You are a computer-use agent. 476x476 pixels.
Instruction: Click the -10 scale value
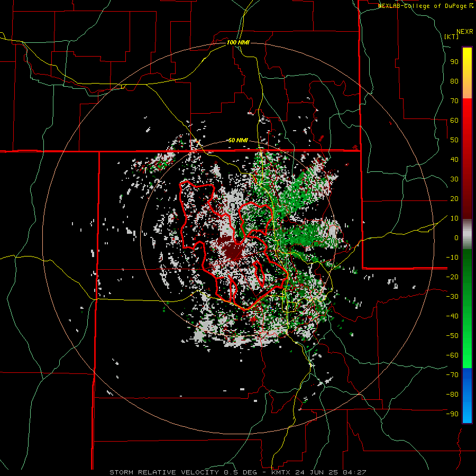452,258
